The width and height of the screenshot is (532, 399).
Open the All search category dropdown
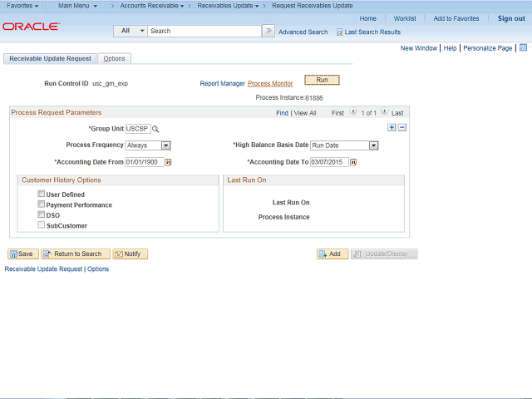point(131,31)
